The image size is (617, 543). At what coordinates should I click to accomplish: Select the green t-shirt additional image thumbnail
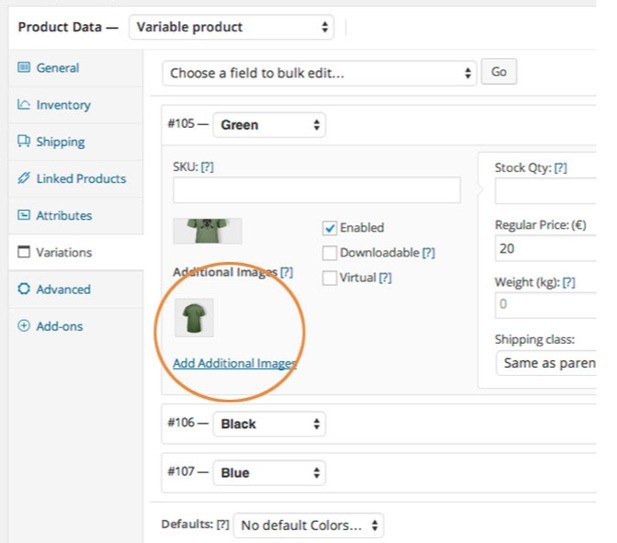pos(194,318)
